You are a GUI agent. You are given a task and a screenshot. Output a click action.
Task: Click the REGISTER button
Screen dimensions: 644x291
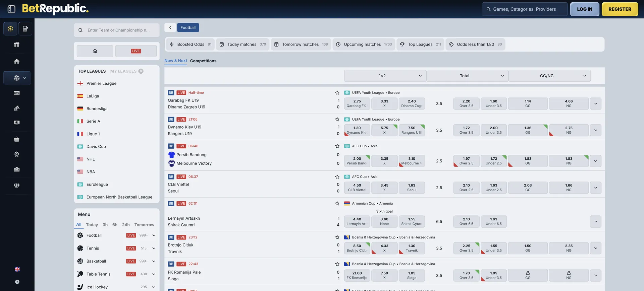[620, 9]
